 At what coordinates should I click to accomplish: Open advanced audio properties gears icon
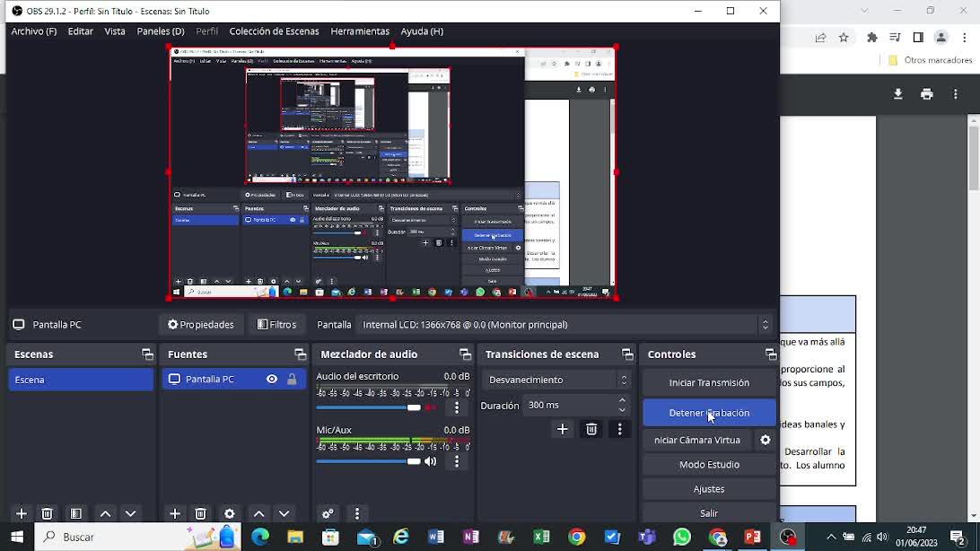point(328,513)
